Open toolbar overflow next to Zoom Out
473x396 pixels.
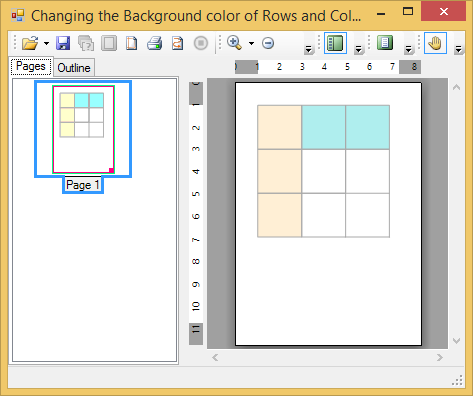(309, 49)
